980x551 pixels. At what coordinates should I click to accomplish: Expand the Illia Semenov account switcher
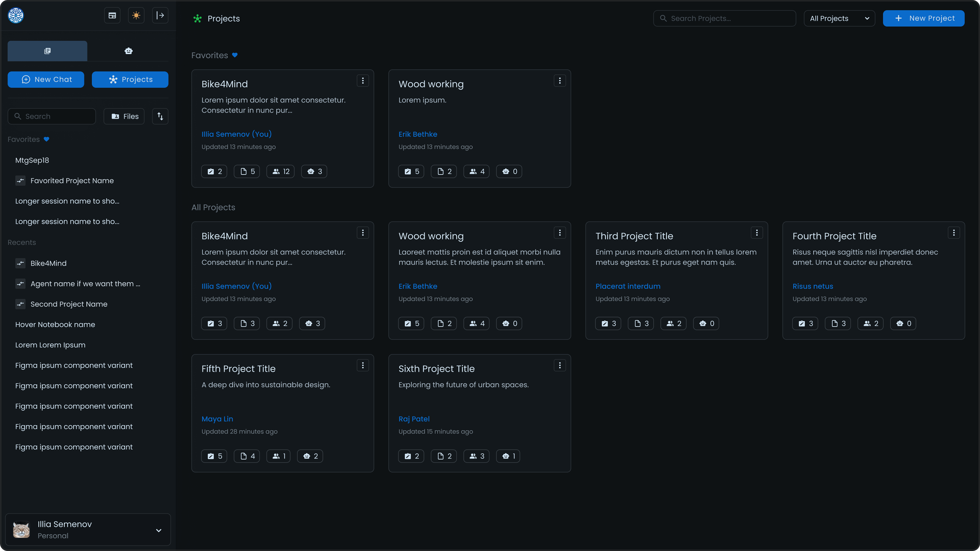point(159,530)
